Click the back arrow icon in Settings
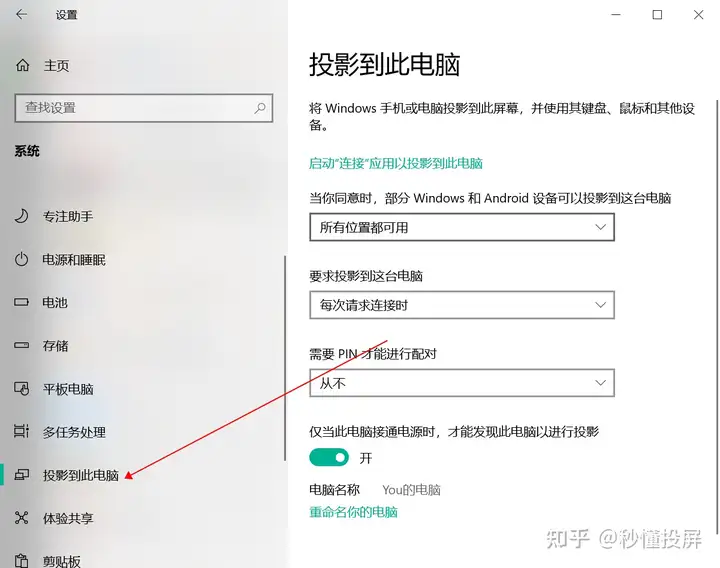Image resolution: width=720 pixels, height=568 pixels. click(21, 15)
